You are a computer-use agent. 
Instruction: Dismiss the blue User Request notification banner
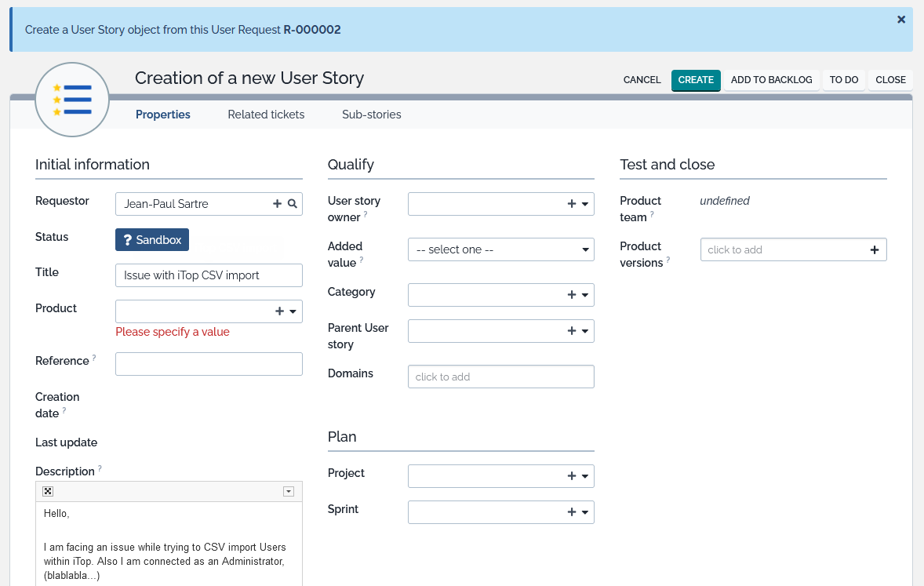[901, 20]
